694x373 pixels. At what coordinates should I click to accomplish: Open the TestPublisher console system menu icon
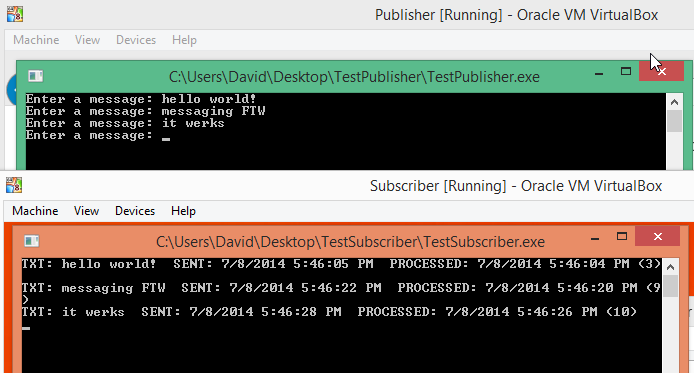point(35,76)
